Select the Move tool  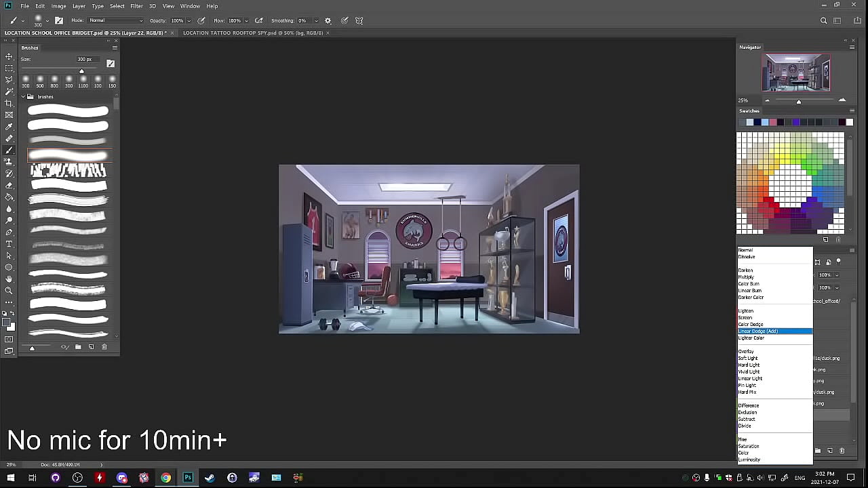[x=9, y=56]
